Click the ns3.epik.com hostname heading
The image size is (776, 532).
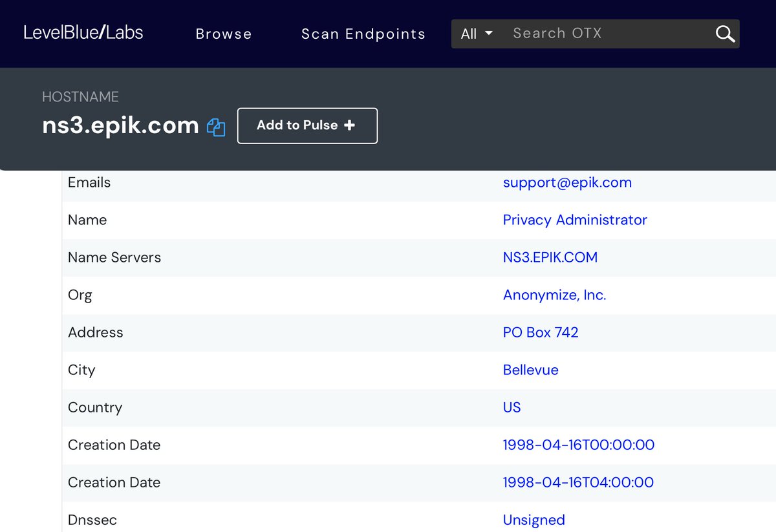point(120,125)
